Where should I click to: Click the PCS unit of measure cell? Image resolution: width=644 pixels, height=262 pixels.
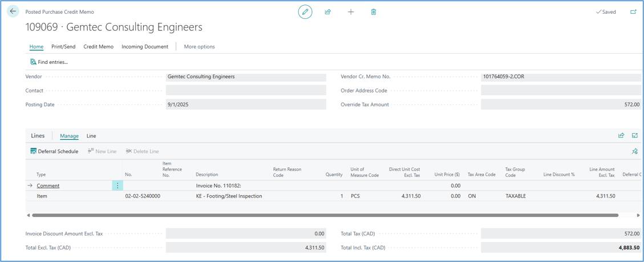[355, 196]
